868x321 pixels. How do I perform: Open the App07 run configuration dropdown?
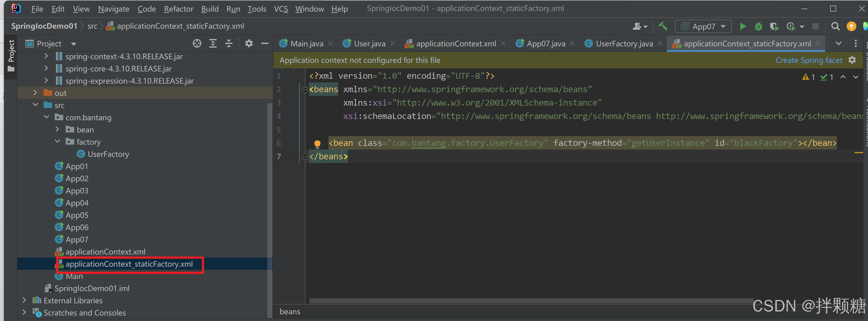(703, 26)
